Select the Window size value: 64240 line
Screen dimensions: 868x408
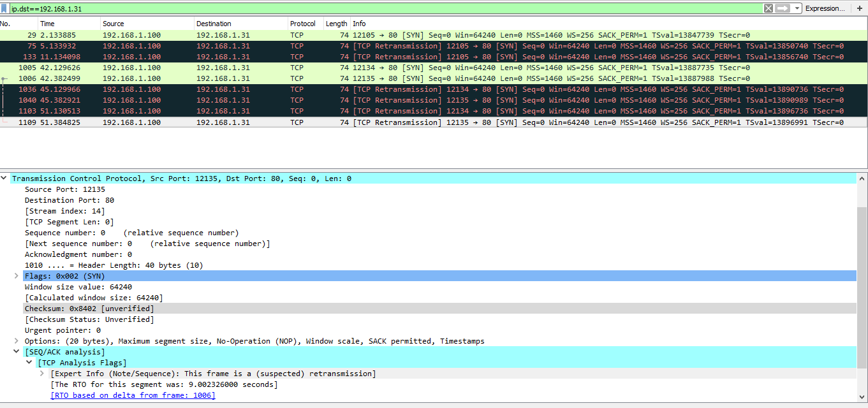point(78,287)
